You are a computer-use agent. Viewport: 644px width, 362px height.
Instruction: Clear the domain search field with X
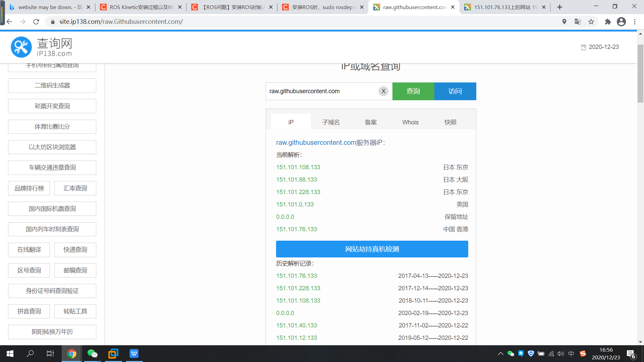383,91
